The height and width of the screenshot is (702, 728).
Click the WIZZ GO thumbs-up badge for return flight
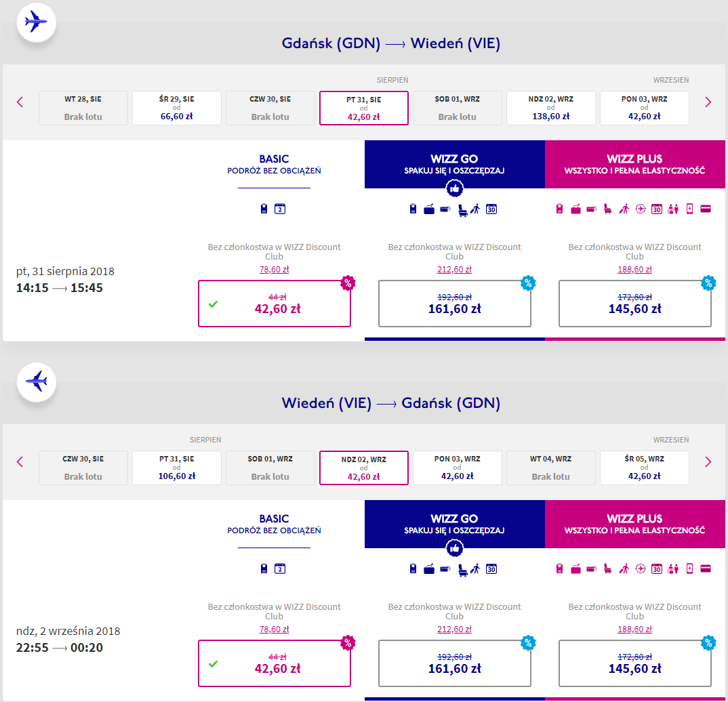pos(454,548)
